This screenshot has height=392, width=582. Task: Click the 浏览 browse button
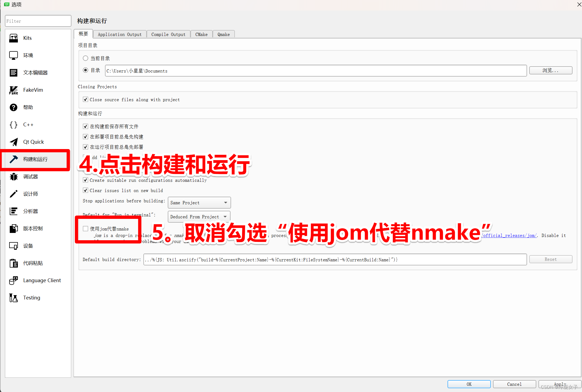tap(551, 70)
